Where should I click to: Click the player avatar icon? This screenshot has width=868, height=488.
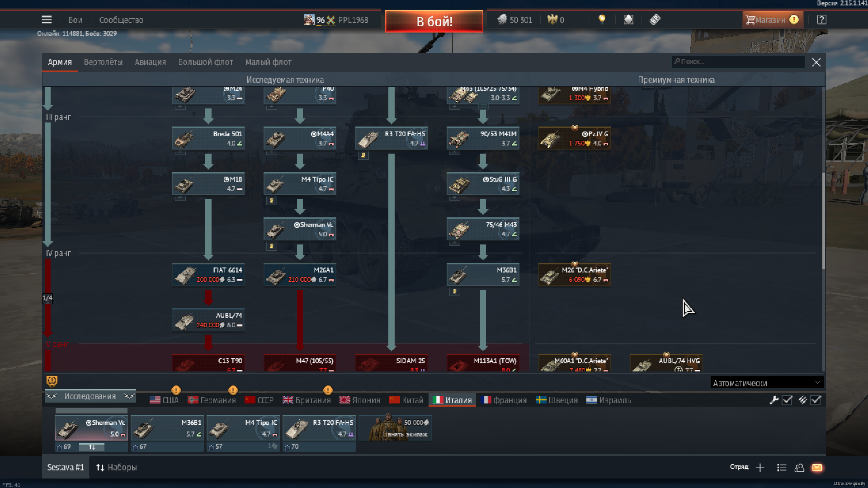click(x=309, y=20)
